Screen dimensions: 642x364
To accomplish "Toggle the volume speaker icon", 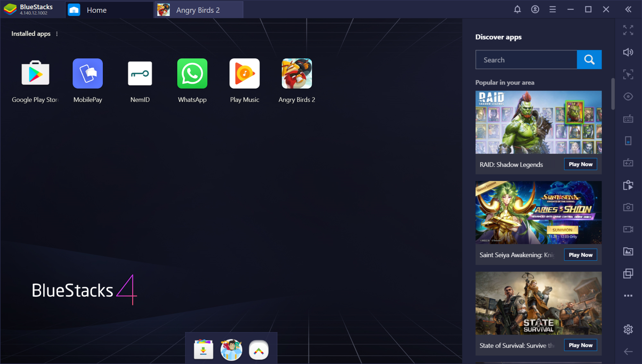I will point(628,52).
